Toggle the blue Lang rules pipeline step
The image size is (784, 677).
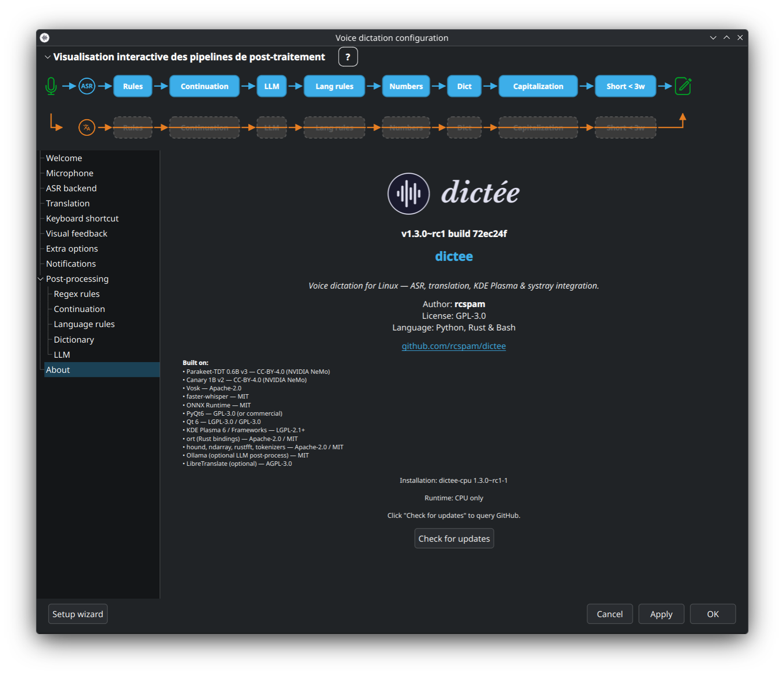[334, 86]
